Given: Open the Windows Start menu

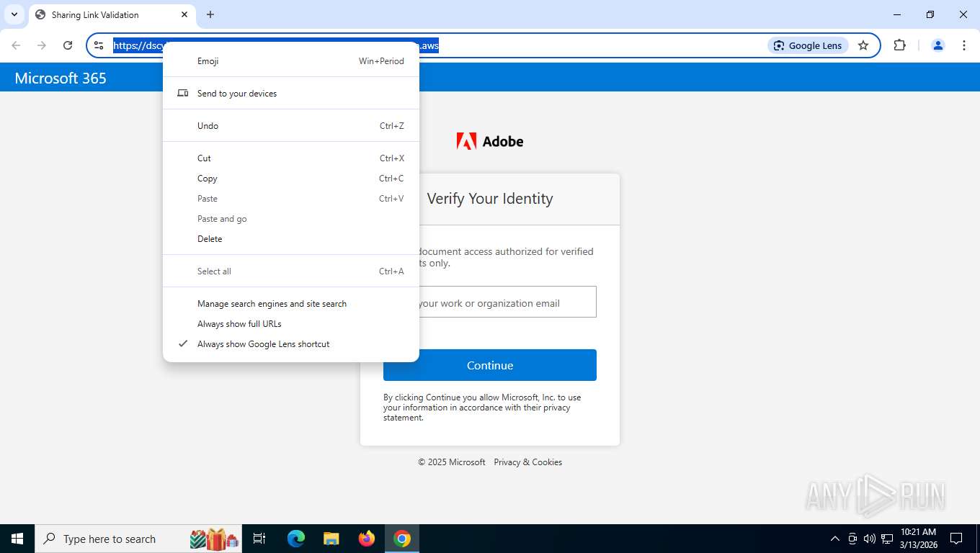Looking at the screenshot, I should point(17,539).
